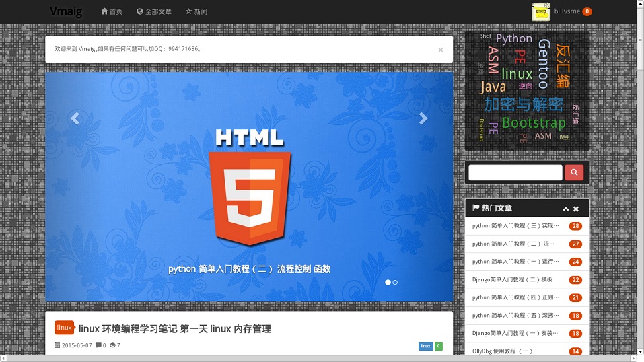This screenshot has height=362, width=644.
Task: Open the linux 环境编程学习笔记 article title
Action: (x=174, y=329)
